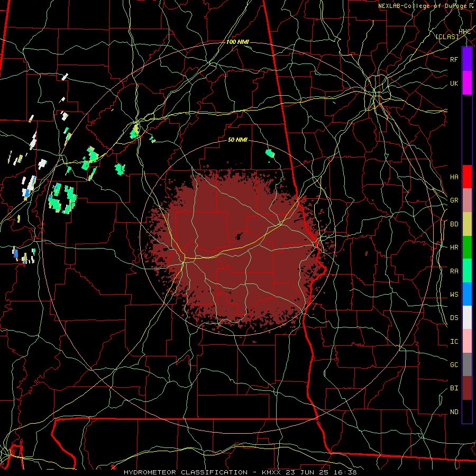Click the HYDROMETEOR CLASSIFICATION title text
476x476 pixels.
[186, 472]
